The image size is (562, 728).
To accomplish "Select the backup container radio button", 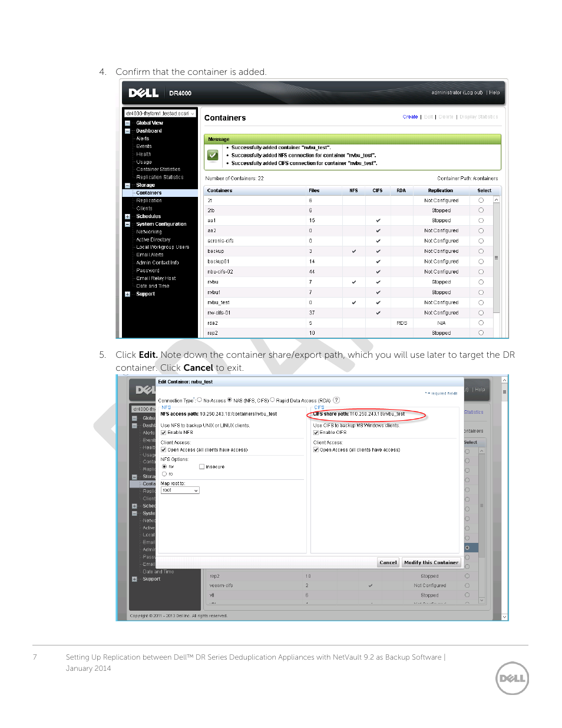I will 481,251.
